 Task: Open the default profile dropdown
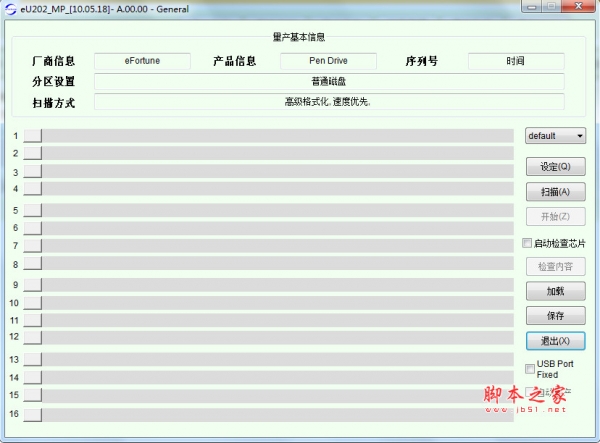pyautogui.click(x=555, y=136)
